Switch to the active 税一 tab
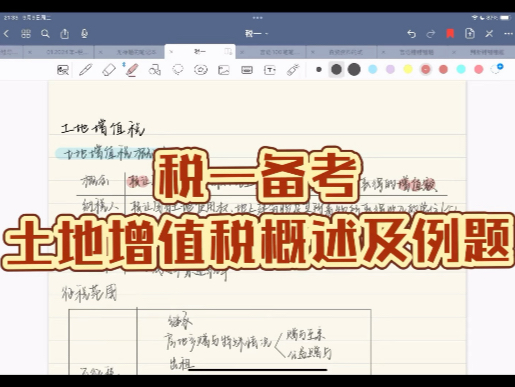This screenshot has height=387, width=515. (200, 52)
